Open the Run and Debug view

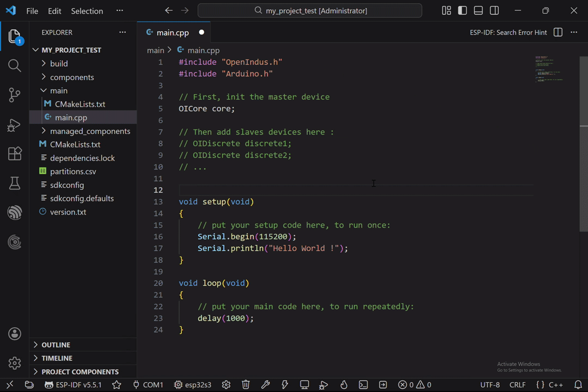pyautogui.click(x=15, y=125)
